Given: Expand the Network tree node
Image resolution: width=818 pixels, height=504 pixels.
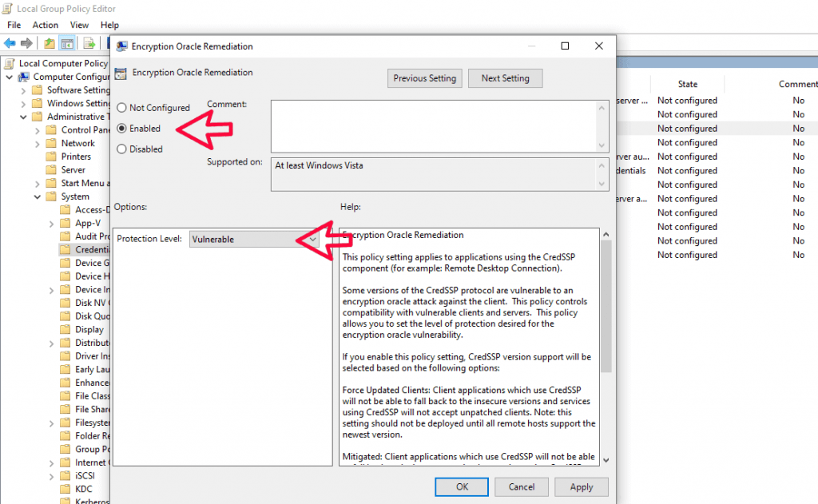Looking at the screenshot, I should pyautogui.click(x=38, y=143).
